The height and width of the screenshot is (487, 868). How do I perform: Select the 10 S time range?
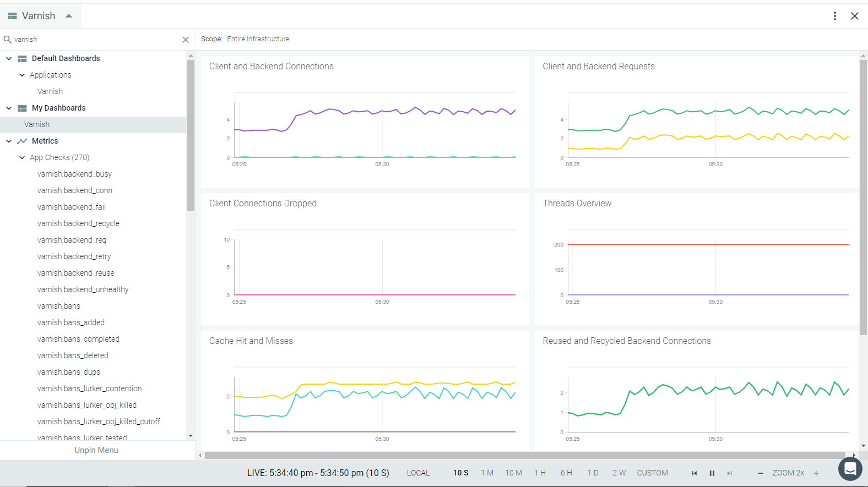pos(461,473)
